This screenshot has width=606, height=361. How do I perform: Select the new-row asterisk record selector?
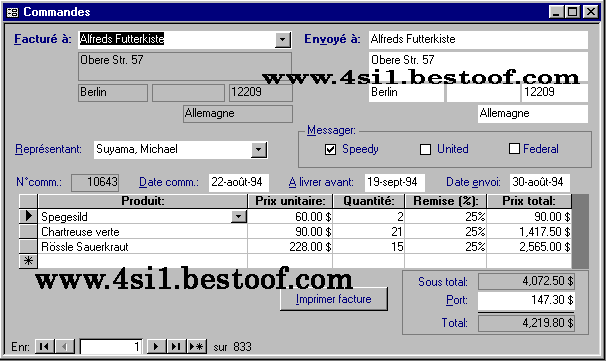(28, 261)
